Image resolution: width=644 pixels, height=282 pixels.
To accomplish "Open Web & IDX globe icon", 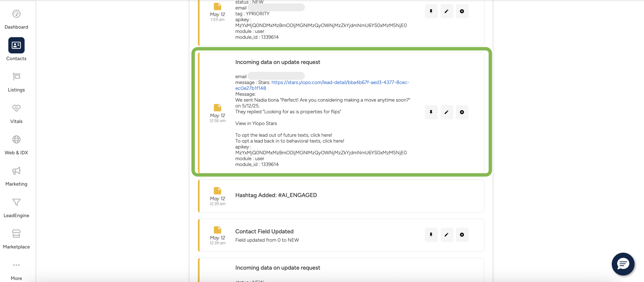I will point(16,139).
